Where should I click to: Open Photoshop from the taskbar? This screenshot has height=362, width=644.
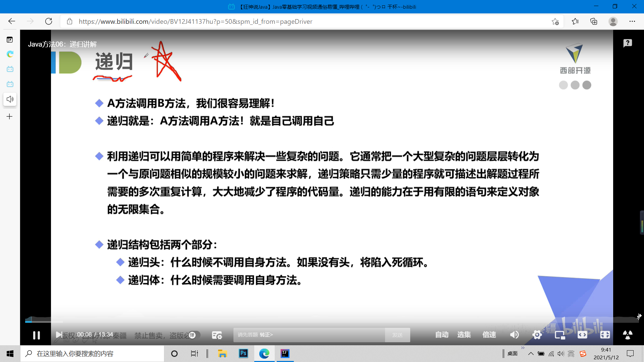244,354
